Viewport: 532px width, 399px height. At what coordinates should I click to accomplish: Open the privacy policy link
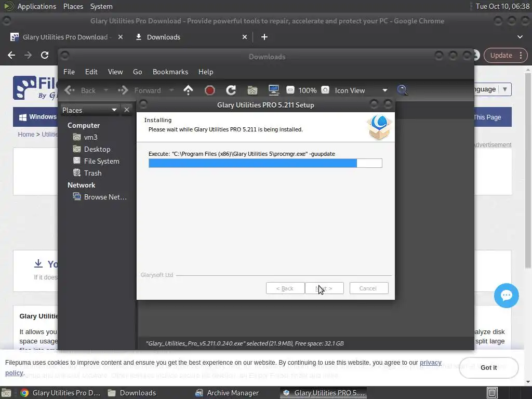click(x=431, y=363)
